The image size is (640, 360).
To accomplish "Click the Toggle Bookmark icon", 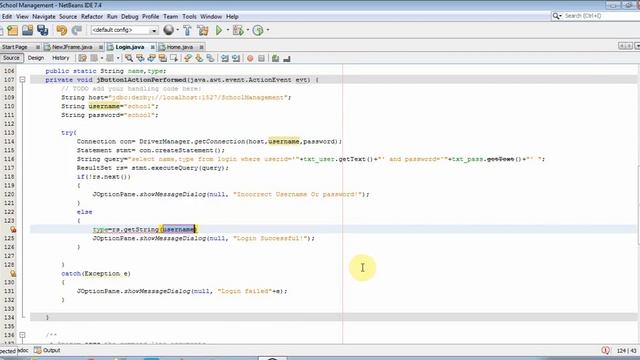I will coord(210,58).
